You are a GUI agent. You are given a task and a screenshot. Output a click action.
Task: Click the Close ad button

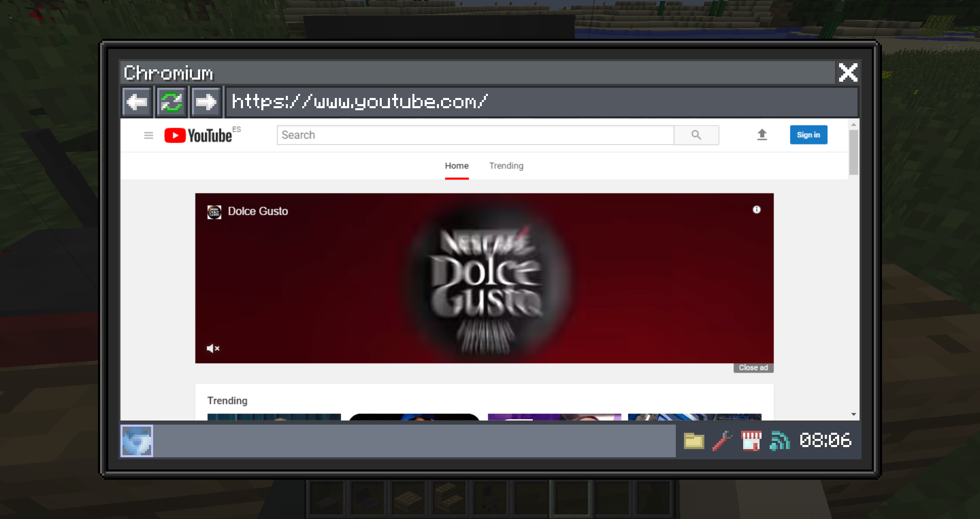tap(753, 368)
